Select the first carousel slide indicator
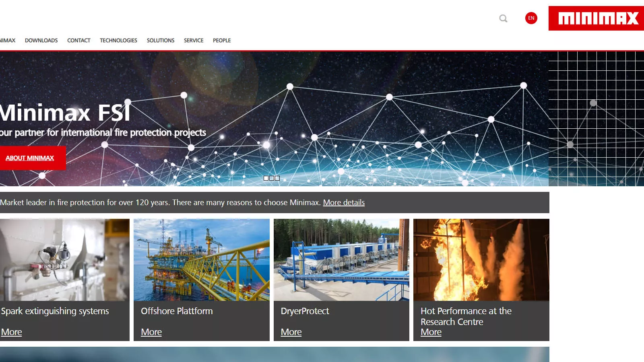Viewport: 644px width, 362px height. click(266, 178)
